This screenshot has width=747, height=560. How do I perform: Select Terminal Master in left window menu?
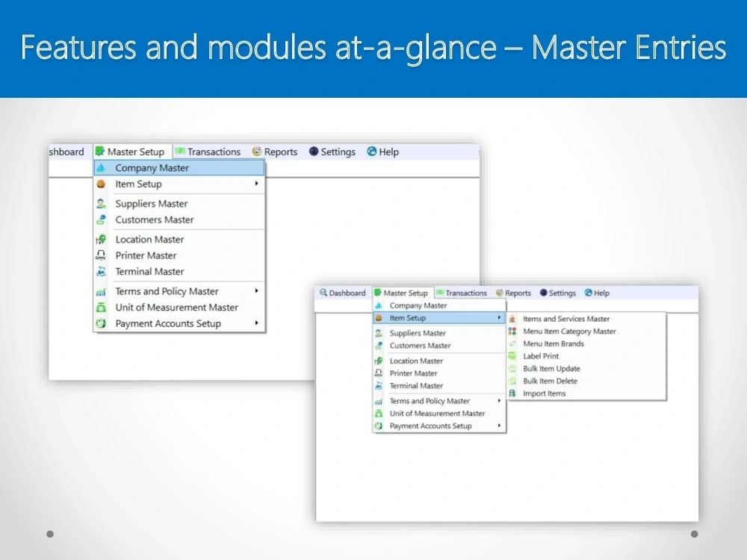(x=179, y=272)
